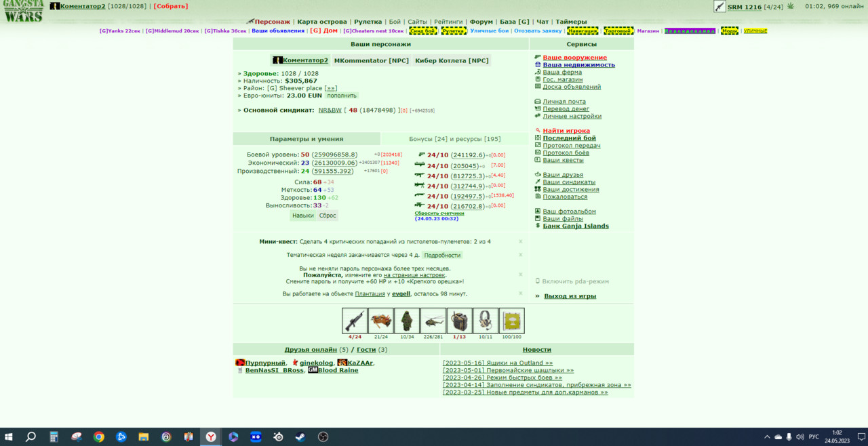The height and width of the screenshot is (446, 868).
Task: Open the Найти игрока link
Action: click(566, 131)
